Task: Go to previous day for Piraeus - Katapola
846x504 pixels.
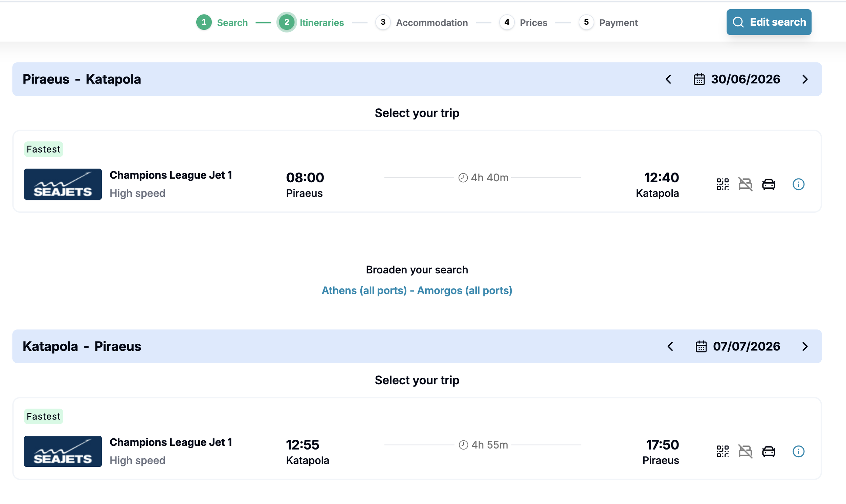Action: pyautogui.click(x=668, y=79)
